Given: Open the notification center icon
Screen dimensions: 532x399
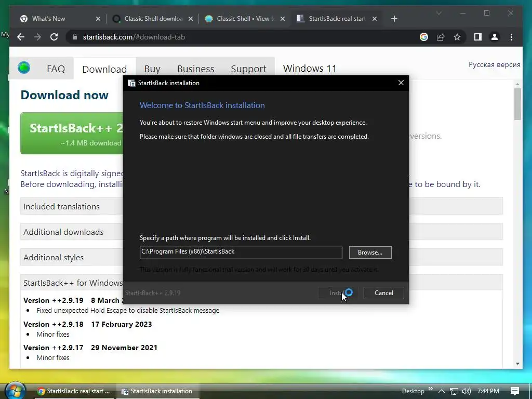Looking at the screenshot, I should point(515,391).
